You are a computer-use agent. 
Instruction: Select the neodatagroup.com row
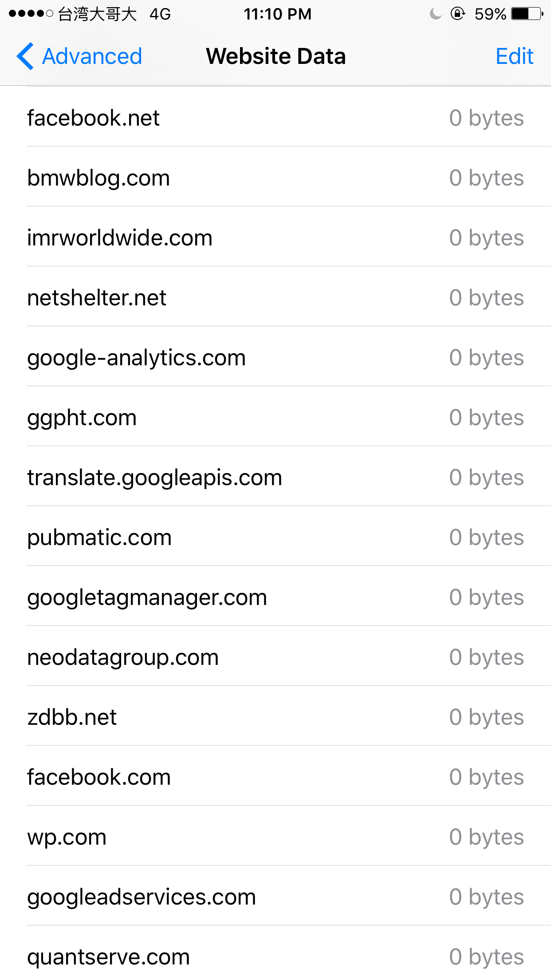tap(275, 657)
